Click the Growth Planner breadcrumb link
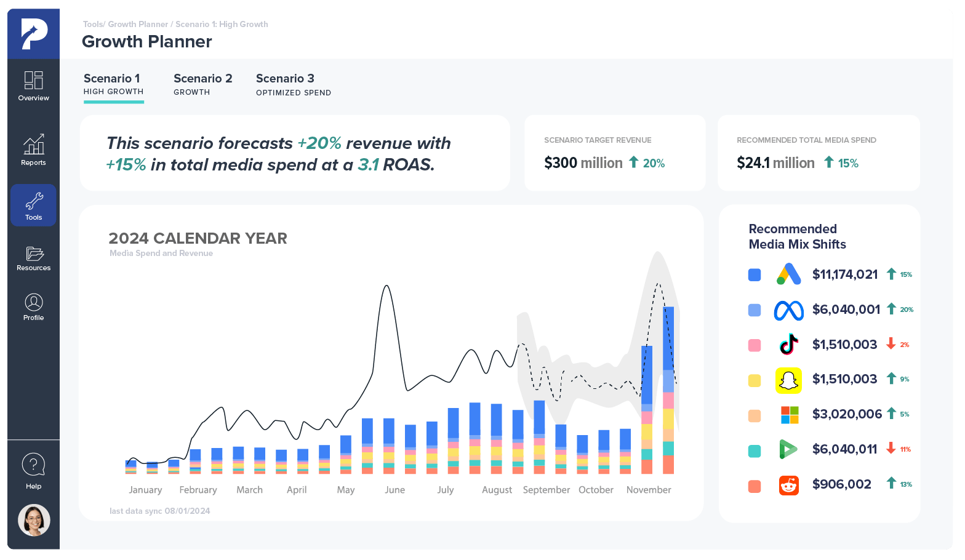 click(x=138, y=25)
